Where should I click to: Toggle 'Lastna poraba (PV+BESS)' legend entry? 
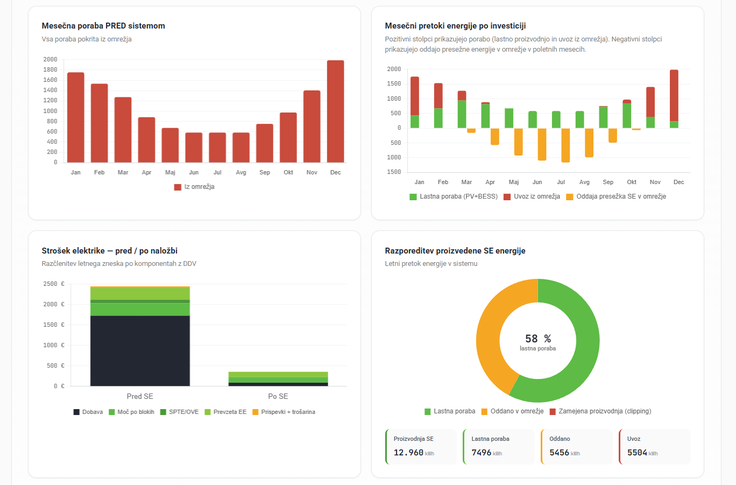click(x=453, y=197)
